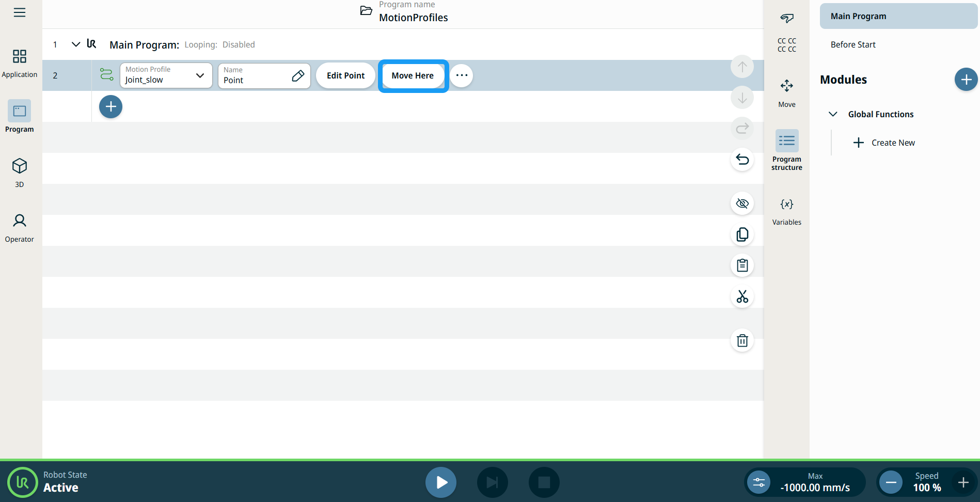Open the Variables panel
The width and height of the screenshot is (980, 502).
click(786, 211)
